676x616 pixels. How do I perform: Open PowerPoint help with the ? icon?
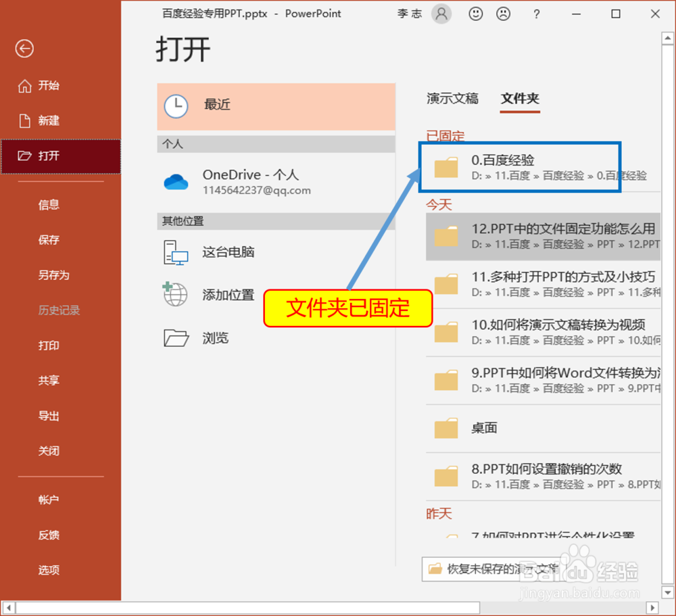tap(536, 14)
